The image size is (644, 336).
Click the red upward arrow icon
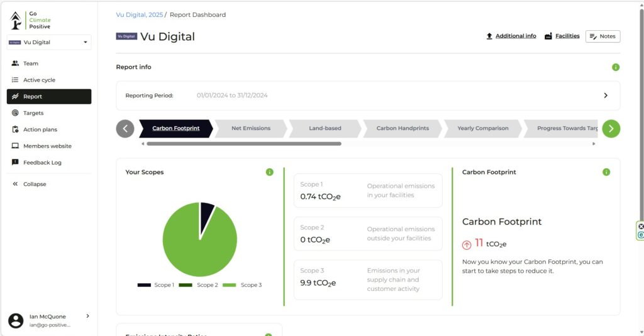pyautogui.click(x=467, y=246)
